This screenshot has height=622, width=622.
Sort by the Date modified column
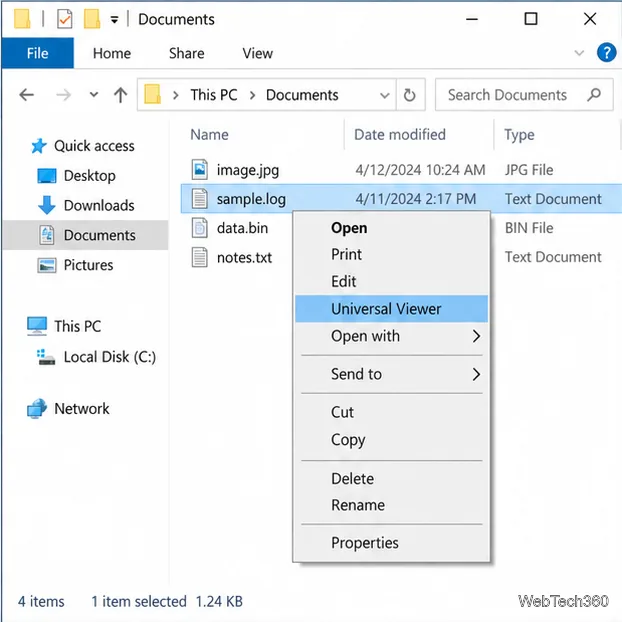(400, 134)
